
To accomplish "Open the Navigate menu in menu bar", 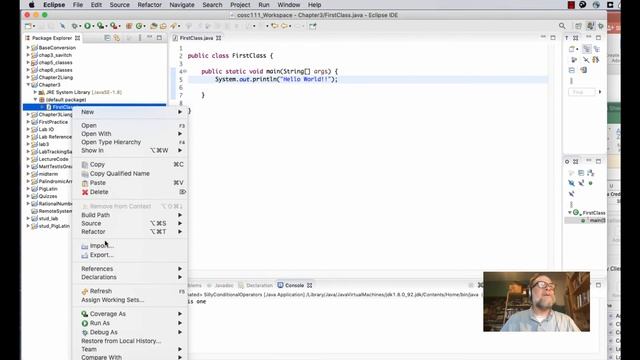I will coord(182,5).
